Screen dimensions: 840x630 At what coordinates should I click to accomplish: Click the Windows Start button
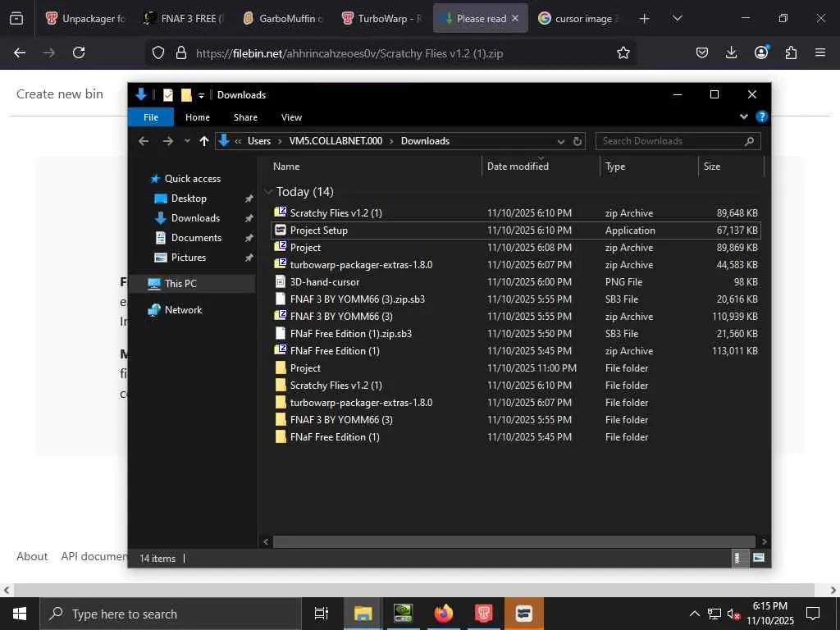pos(20,614)
